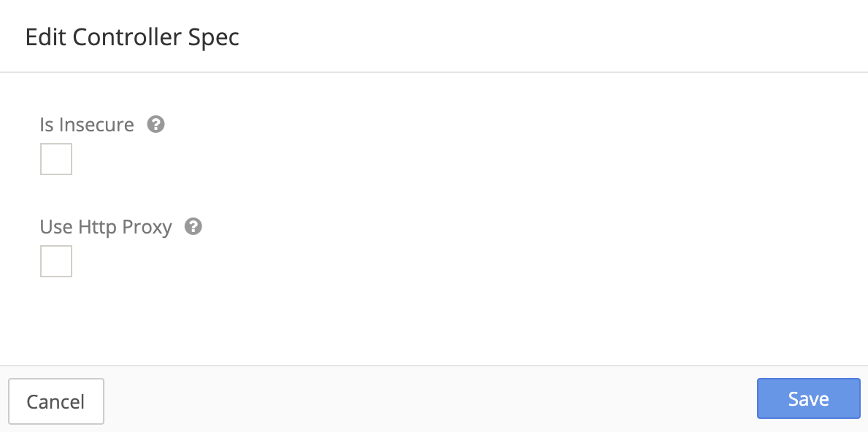Click the Use Http Proxy field label
The height and width of the screenshot is (432, 868).
[106, 228]
